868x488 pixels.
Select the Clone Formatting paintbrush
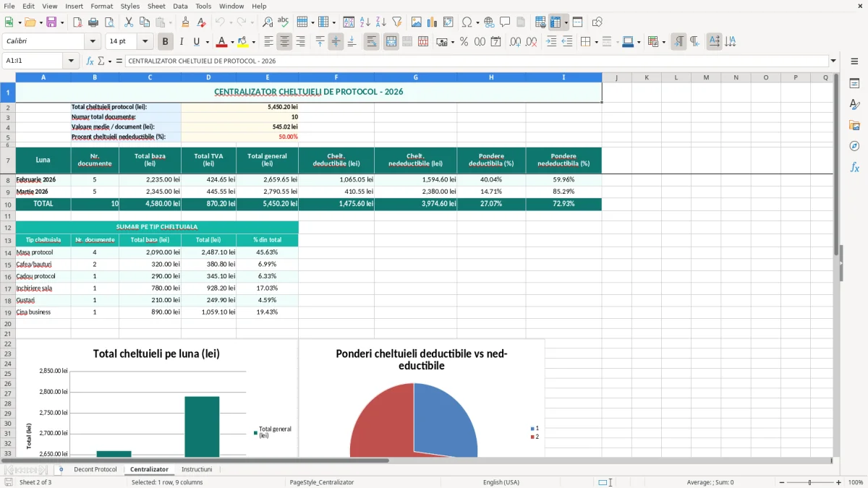coord(185,22)
